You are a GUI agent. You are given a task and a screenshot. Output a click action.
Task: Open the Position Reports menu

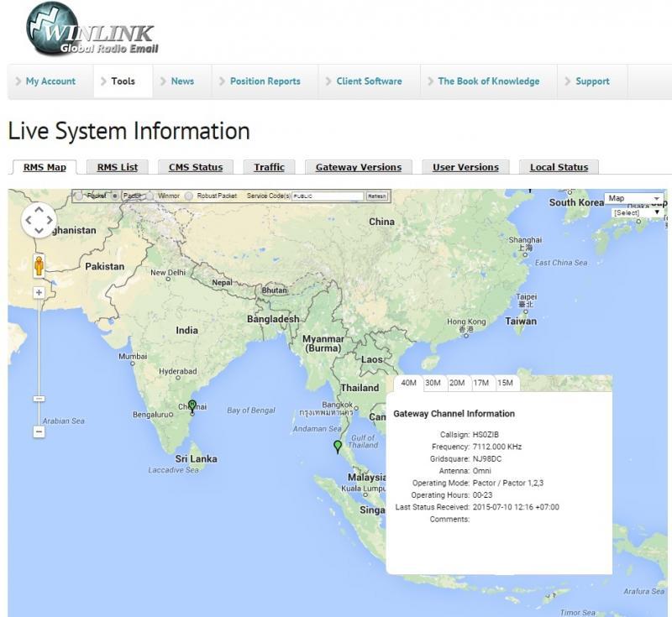265,81
